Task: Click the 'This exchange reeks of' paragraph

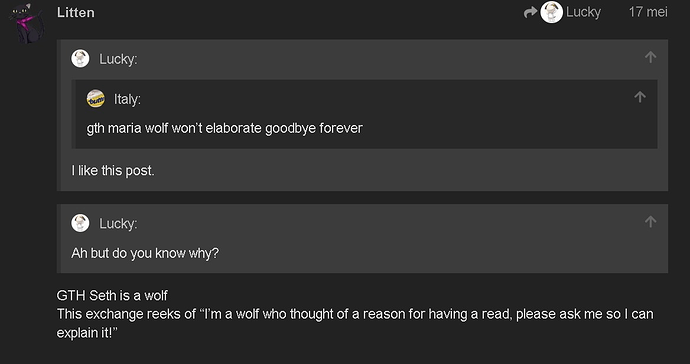Action: (x=355, y=323)
